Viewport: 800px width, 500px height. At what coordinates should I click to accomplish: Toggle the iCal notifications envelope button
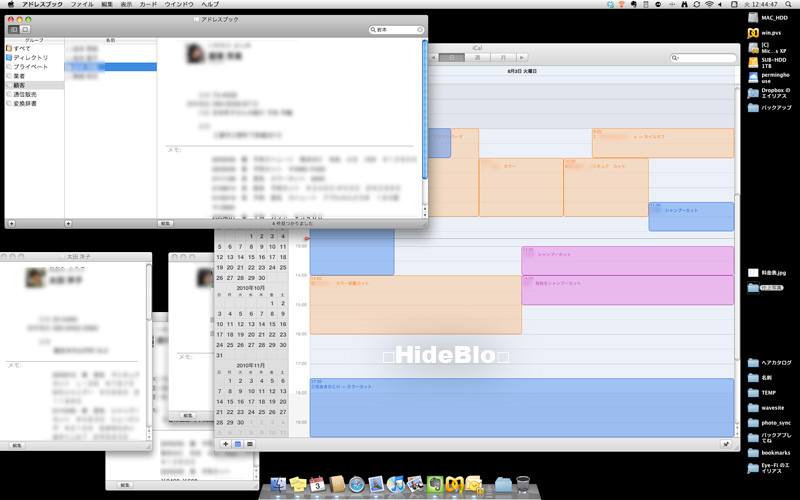(x=250, y=444)
